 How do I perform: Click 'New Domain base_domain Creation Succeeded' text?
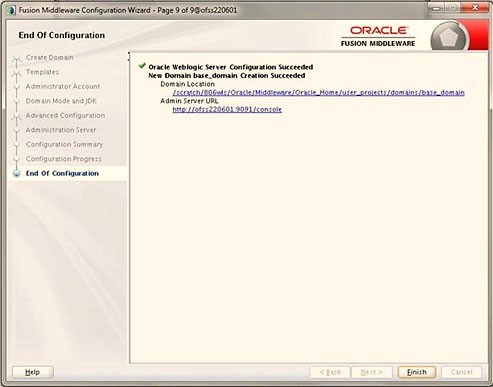tap(227, 76)
